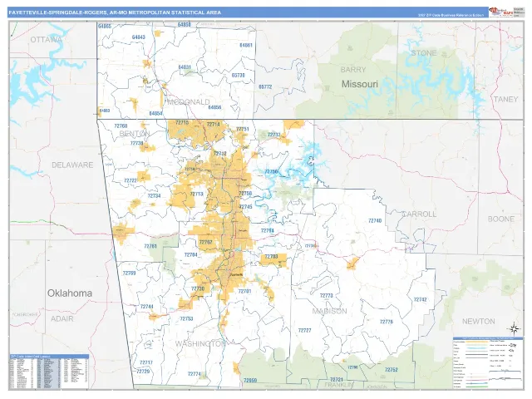The width and height of the screenshot is (532, 399).
Task: Click ZIP code 72738
Action: click(x=136, y=143)
